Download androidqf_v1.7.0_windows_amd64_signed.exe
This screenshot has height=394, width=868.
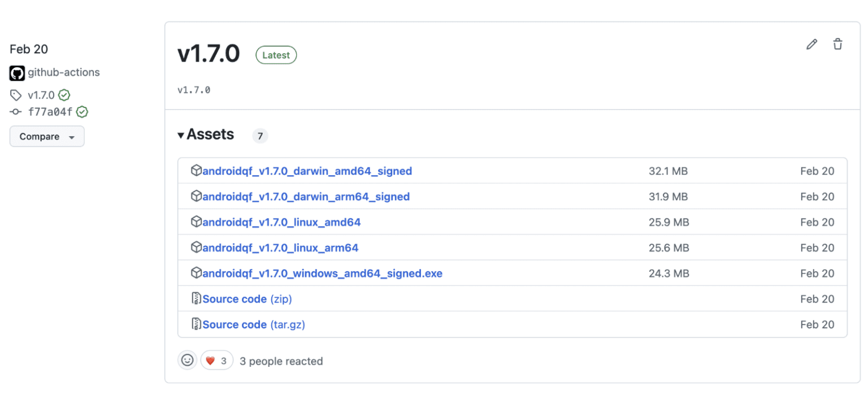click(323, 273)
